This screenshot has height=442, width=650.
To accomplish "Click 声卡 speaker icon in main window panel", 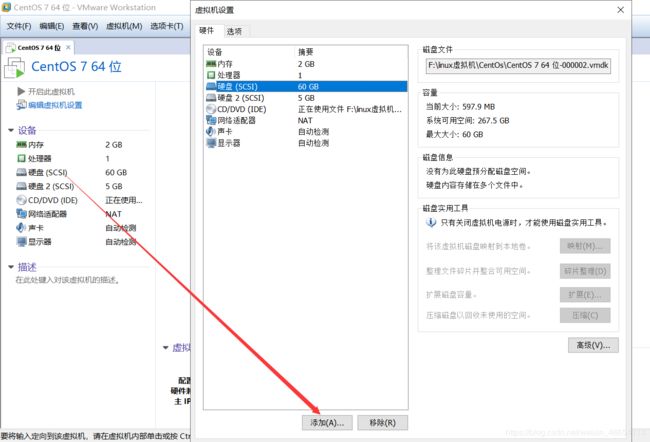I will coord(21,228).
